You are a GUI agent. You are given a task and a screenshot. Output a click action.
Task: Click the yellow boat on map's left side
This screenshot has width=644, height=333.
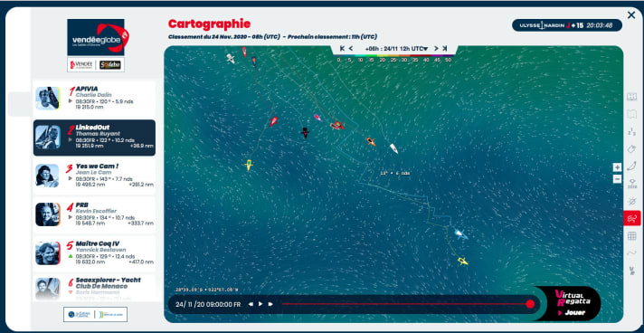pos(249,165)
